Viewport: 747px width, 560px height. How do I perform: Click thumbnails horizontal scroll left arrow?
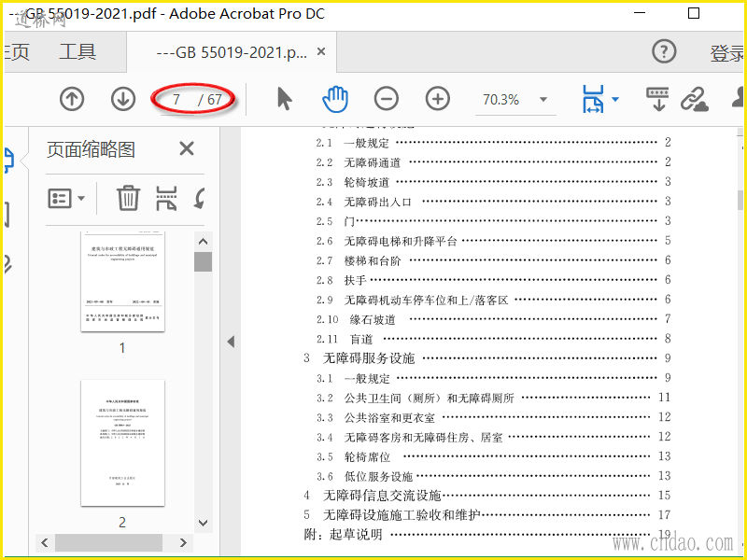(45, 542)
